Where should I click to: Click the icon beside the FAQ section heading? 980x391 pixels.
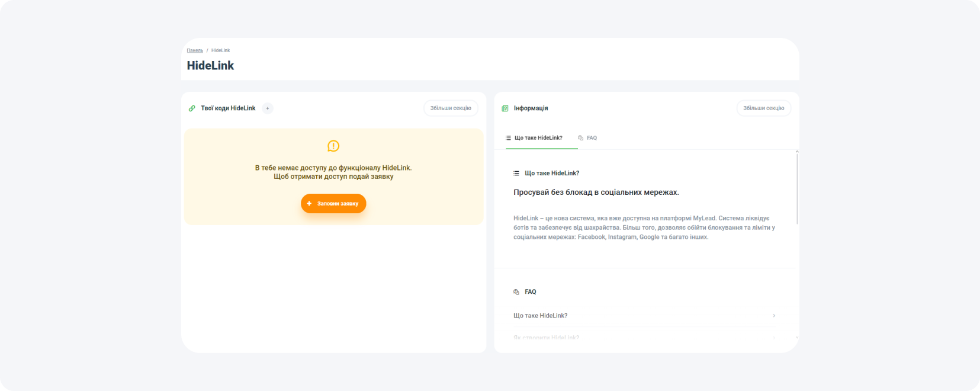pyautogui.click(x=516, y=292)
